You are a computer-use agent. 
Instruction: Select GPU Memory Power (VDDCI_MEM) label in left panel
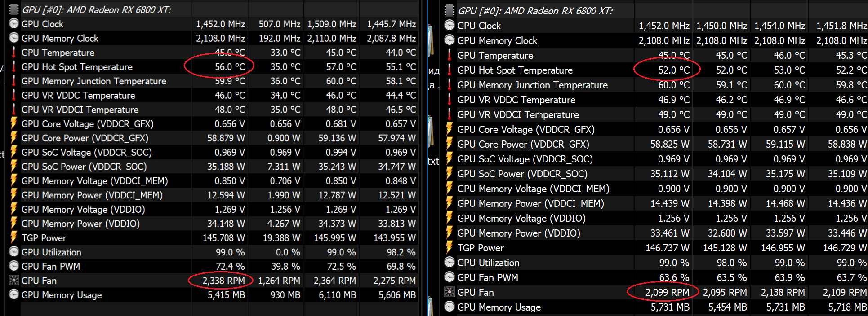pos(92,195)
